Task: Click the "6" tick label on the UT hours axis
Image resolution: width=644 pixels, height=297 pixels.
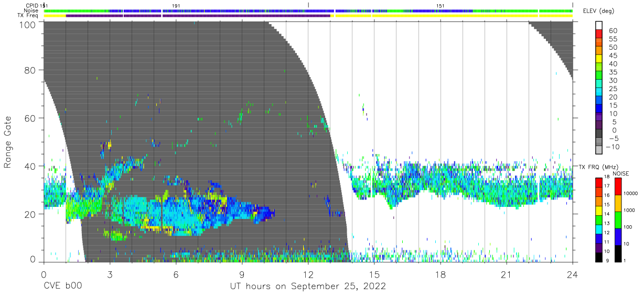Action: point(176,276)
